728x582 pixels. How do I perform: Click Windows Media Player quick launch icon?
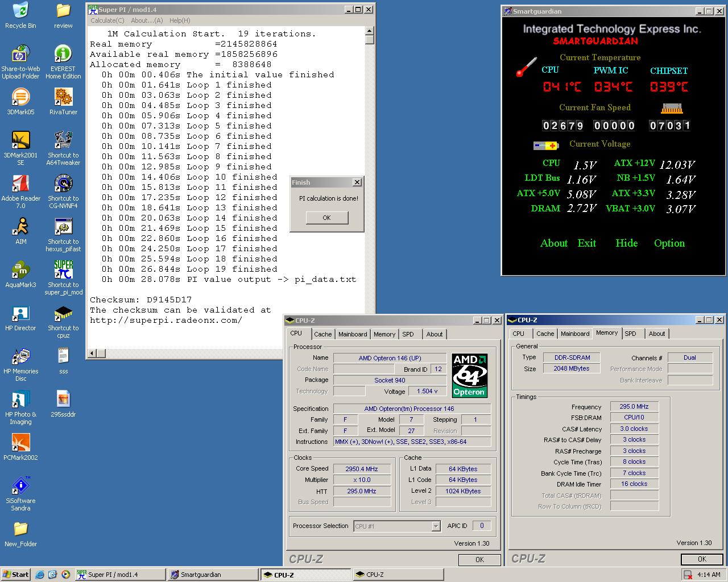point(66,575)
